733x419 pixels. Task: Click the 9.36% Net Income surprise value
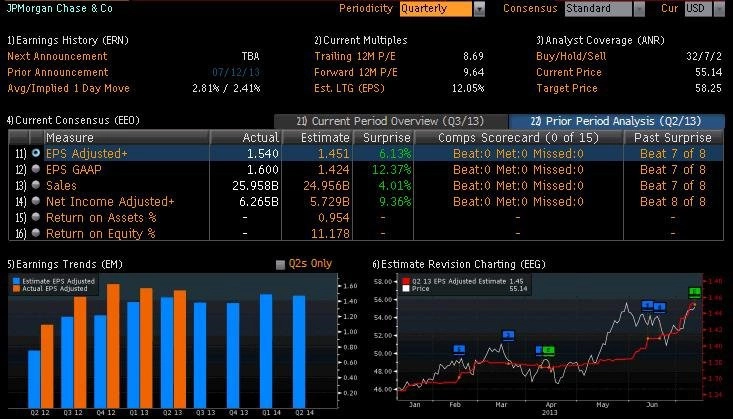click(396, 201)
